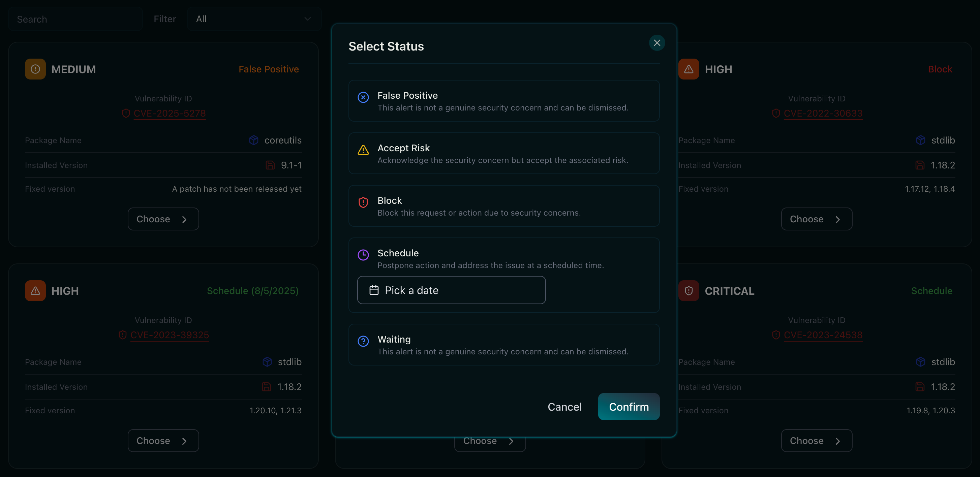980x477 pixels.
Task: Click the MEDIUM severity badge icon
Action: [35, 69]
